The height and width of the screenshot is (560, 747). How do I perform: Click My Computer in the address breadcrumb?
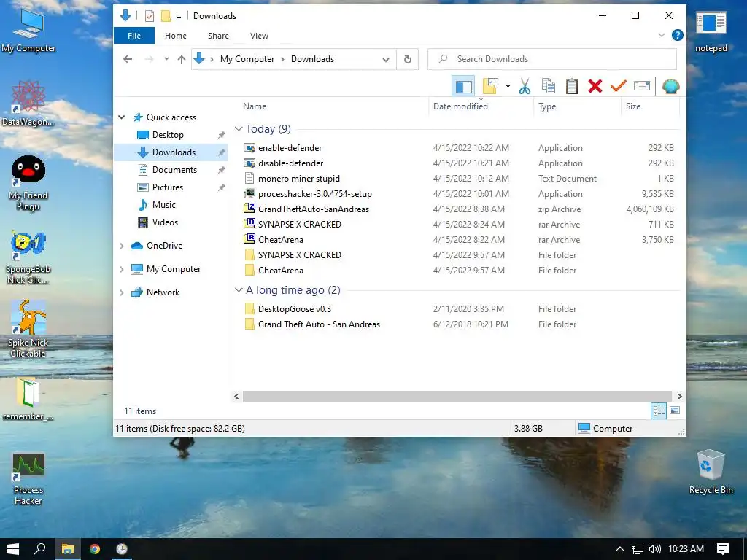click(x=247, y=59)
